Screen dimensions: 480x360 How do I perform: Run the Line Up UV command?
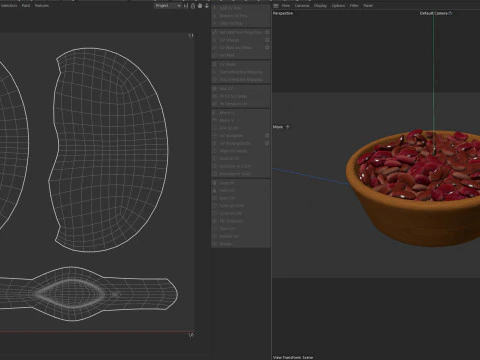pyautogui.click(x=241, y=128)
